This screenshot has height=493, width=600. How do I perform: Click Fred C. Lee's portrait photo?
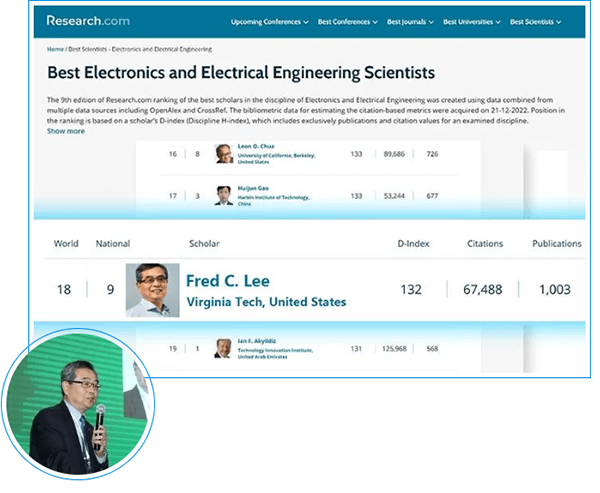click(152, 290)
